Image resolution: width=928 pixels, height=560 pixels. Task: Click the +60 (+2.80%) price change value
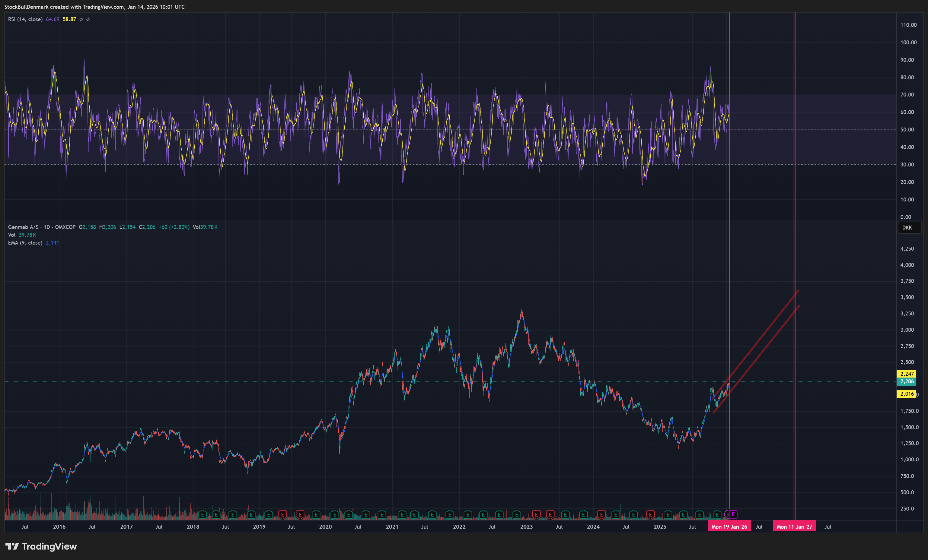(174, 227)
